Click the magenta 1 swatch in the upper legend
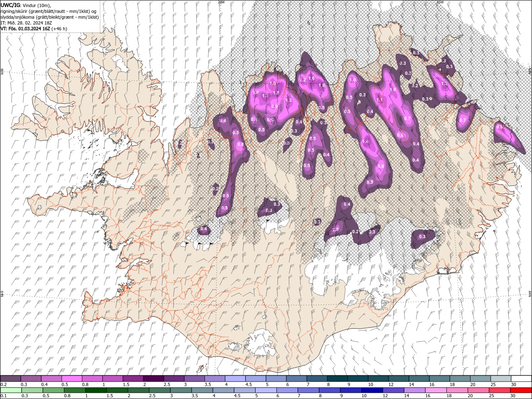This screenshot has width=532, height=399. point(112,379)
